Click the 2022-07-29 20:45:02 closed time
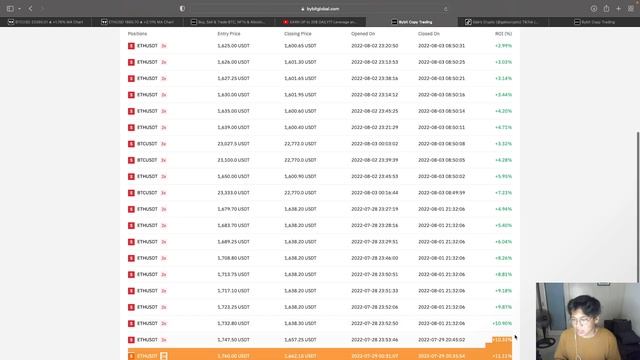Screen dimensions: 640x360 tap(442, 340)
